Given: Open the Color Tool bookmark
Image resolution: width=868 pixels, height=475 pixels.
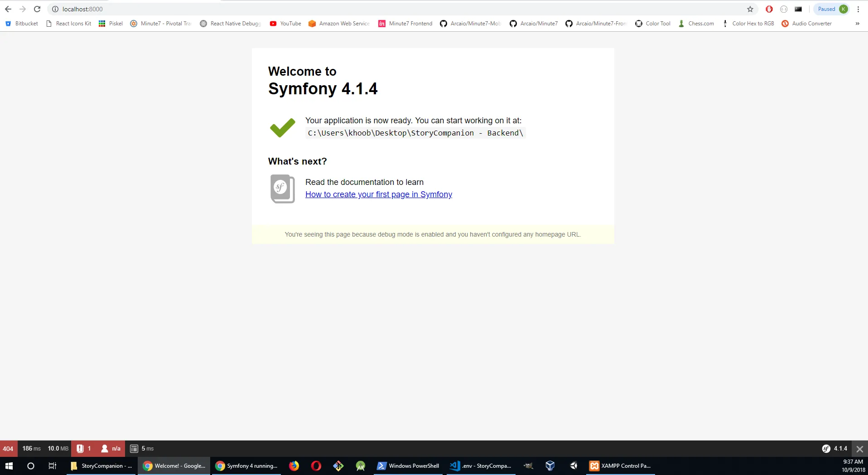Looking at the screenshot, I should click(x=653, y=24).
